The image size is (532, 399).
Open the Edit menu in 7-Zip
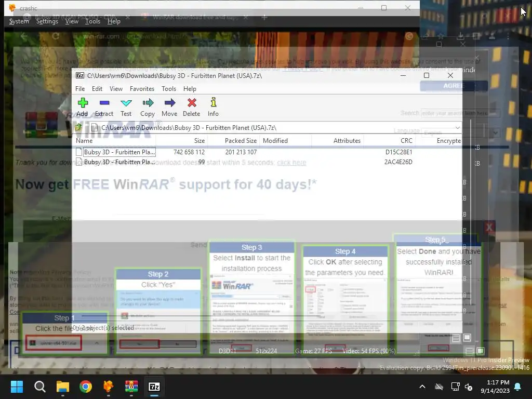tap(97, 88)
